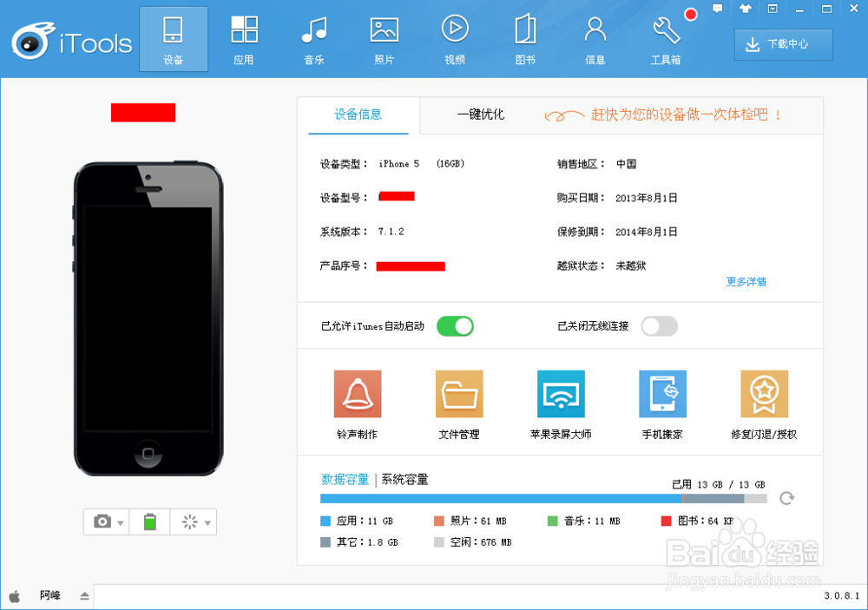The height and width of the screenshot is (610, 868).
Task: Select the 数据容量 tab
Action: pos(345,479)
